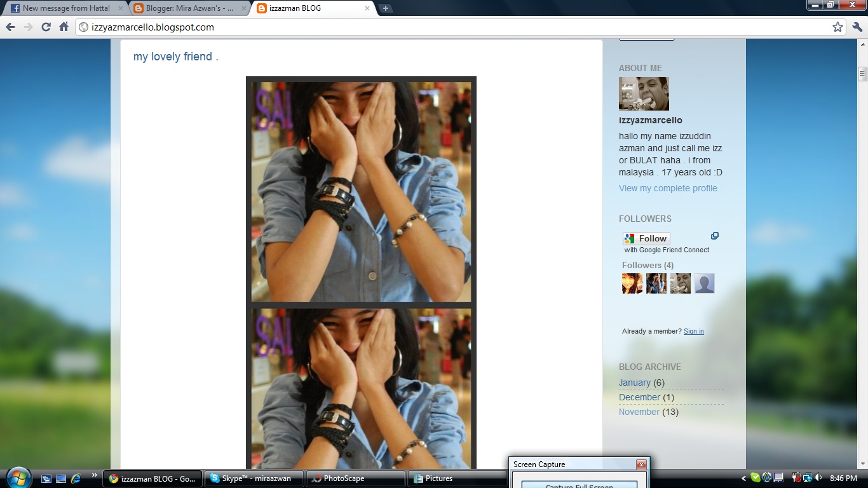
Task: Switch to the izzazman BLOG taskbar button
Action: [153, 478]
